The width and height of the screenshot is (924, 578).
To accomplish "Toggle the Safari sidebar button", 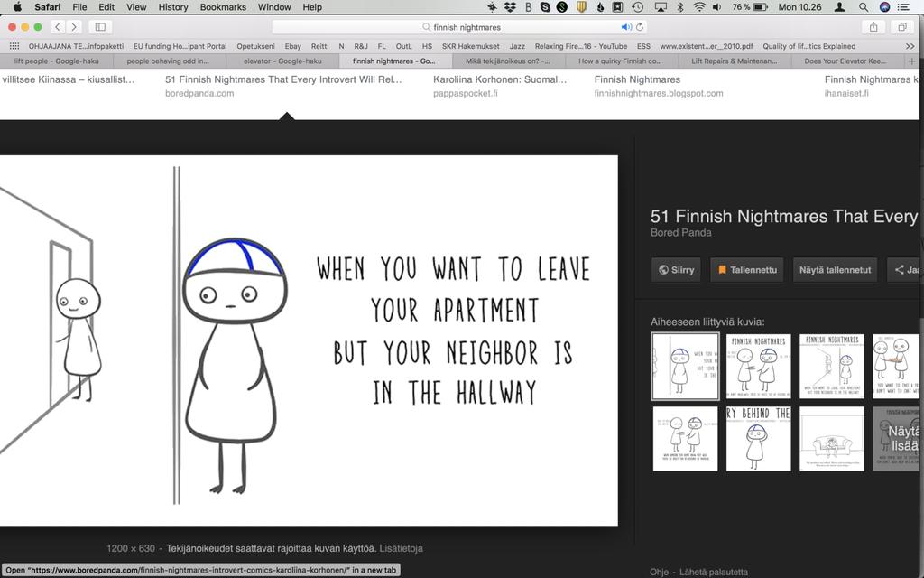I will point(100,27).
